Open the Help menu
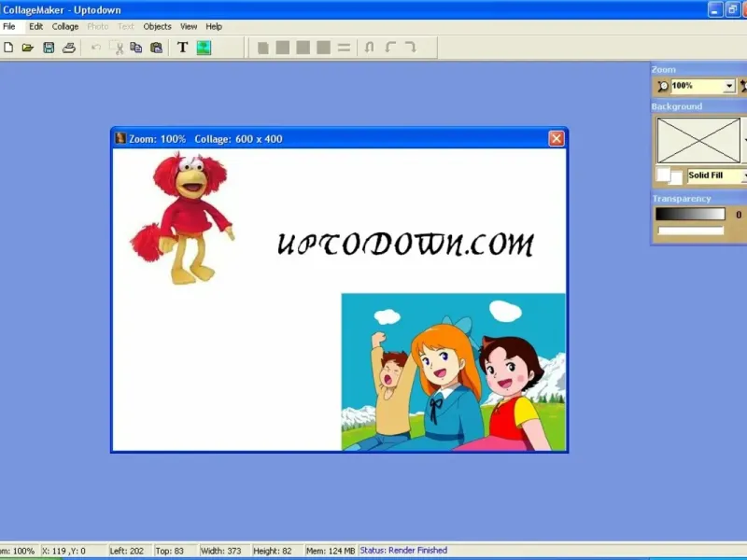This screenshot has height=560, width=747. point(214,27)
